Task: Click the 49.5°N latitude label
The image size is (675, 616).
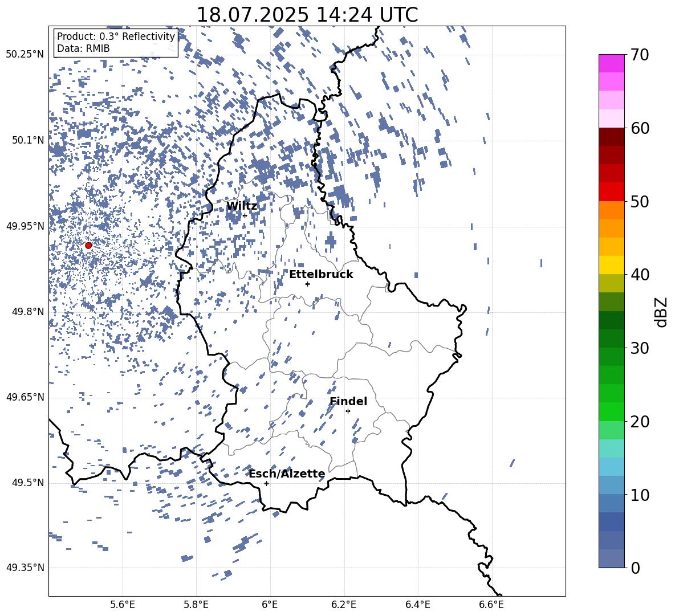Action: pyautogui.click(x=28, y=482)
